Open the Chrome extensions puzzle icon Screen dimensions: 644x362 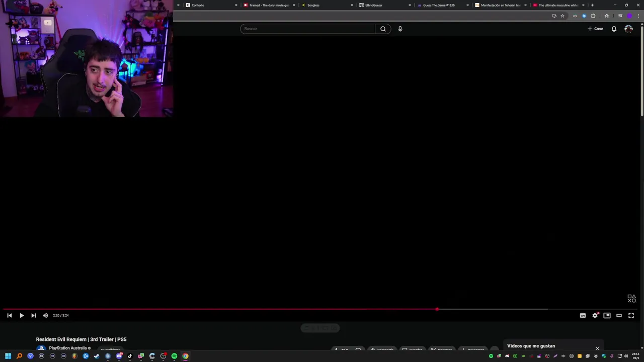coord(593,16)
